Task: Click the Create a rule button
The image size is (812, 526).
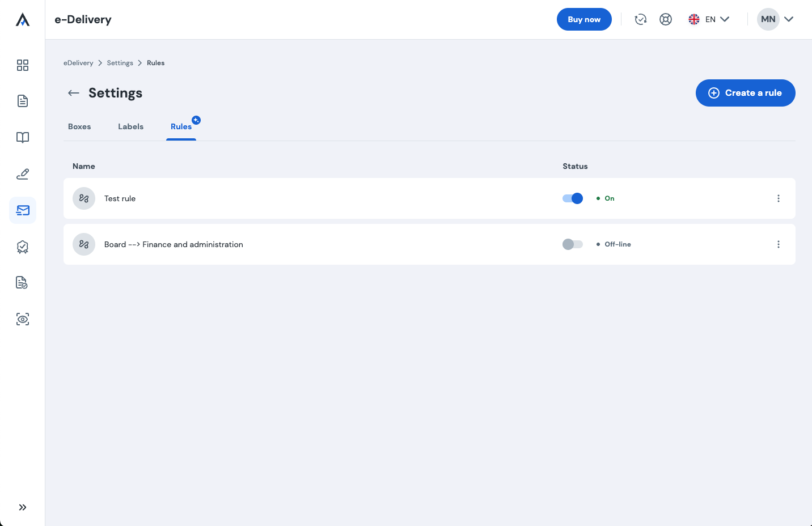Action: [745, 93]
